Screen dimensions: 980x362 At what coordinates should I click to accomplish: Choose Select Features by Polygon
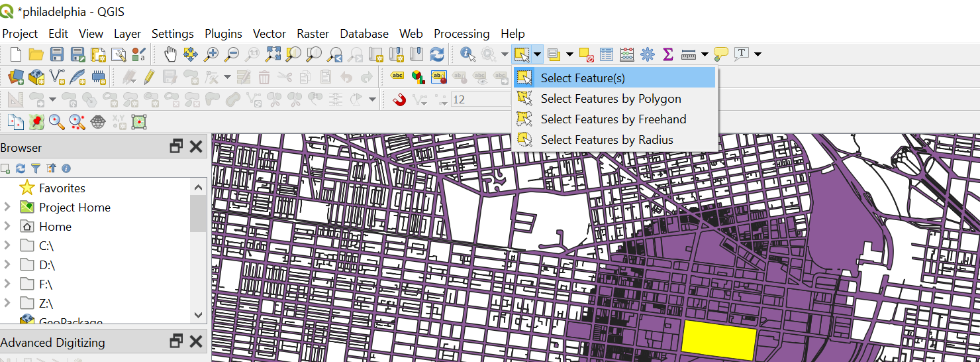coord(611,99)
